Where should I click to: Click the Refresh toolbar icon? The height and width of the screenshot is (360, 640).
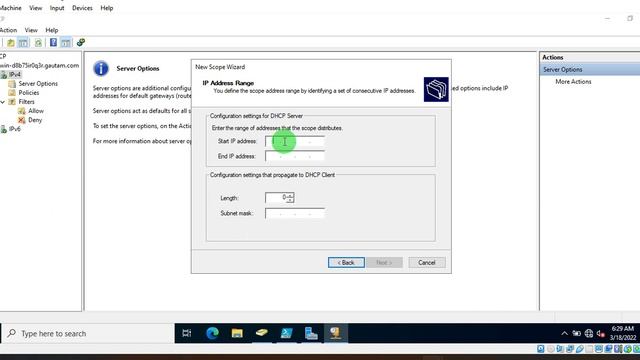tap(38, 42)
